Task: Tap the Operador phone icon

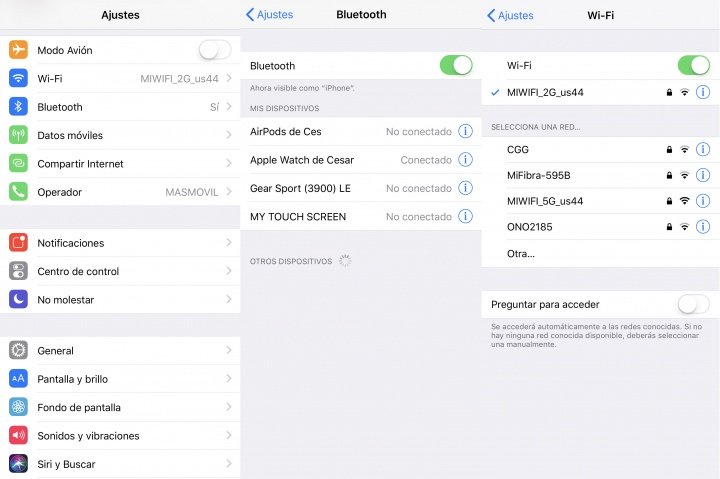Action: click(18, 192)
